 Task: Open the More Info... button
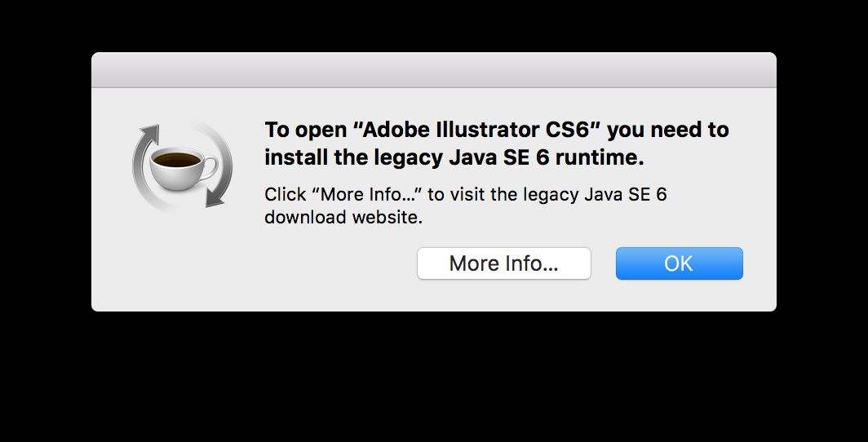click(x=504, y=263)
